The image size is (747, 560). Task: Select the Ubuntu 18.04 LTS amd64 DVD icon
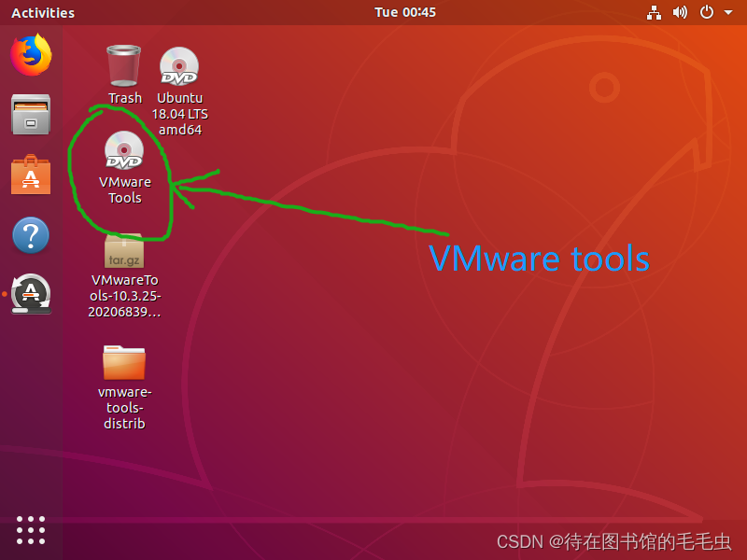pos(179,66)
